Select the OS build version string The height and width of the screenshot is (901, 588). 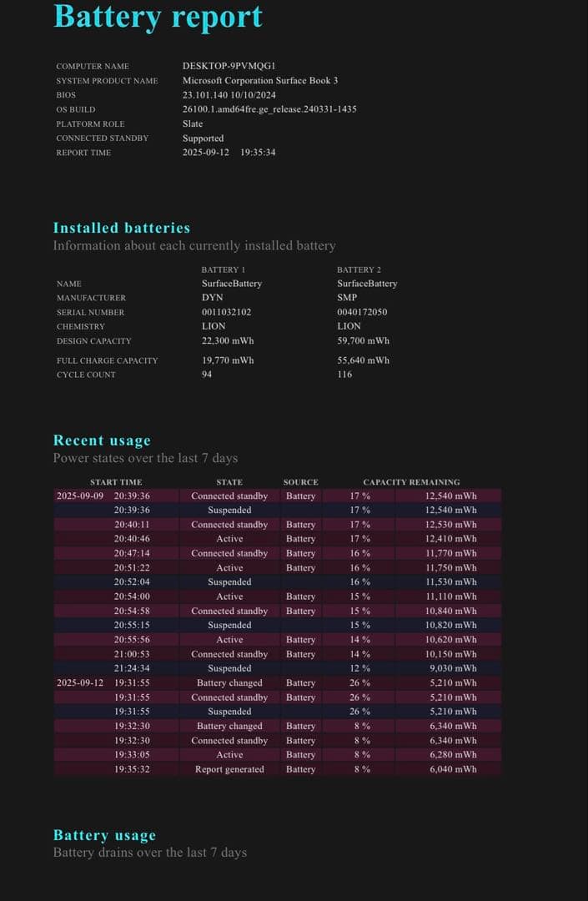tap(269, 109)
